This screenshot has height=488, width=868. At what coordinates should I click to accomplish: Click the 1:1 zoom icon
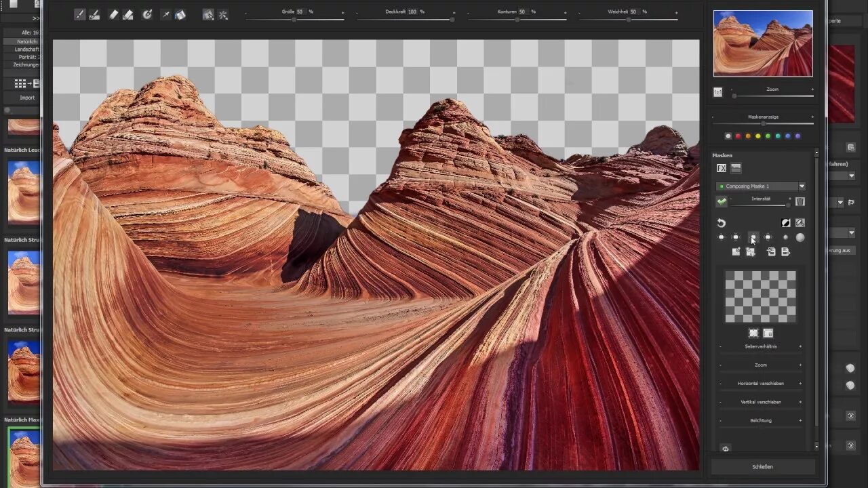pos(718,91)
